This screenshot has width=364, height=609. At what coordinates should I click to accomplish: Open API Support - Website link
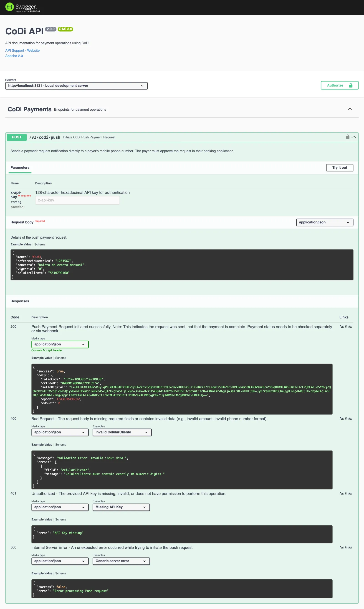(x=22, y=50)
